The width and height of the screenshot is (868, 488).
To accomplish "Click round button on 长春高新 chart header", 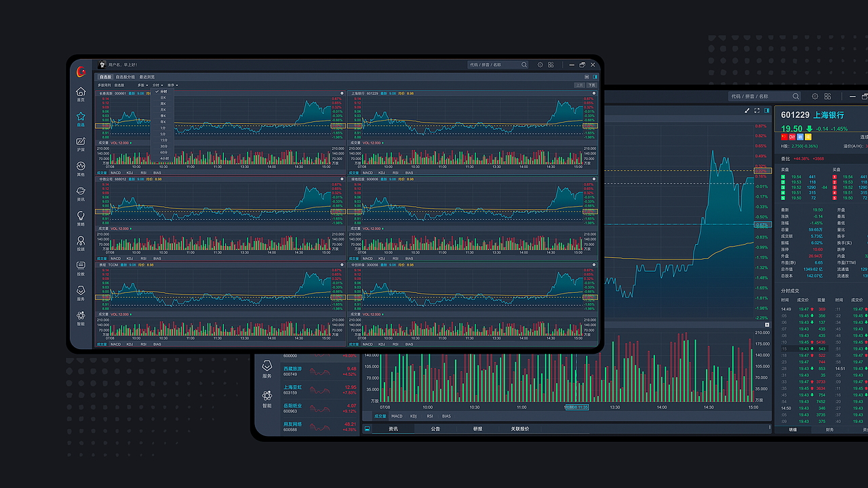I will point(342,94).
